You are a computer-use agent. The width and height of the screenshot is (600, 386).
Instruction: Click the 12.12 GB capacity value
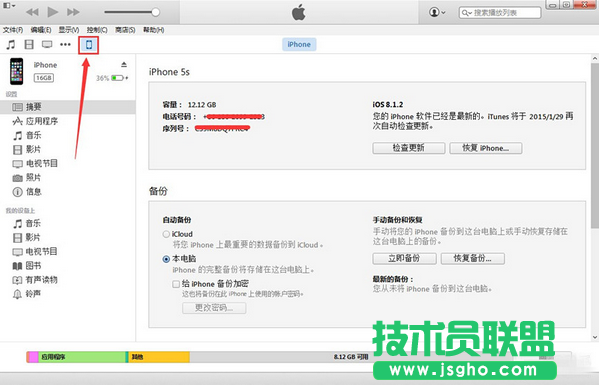pos(202,105)
